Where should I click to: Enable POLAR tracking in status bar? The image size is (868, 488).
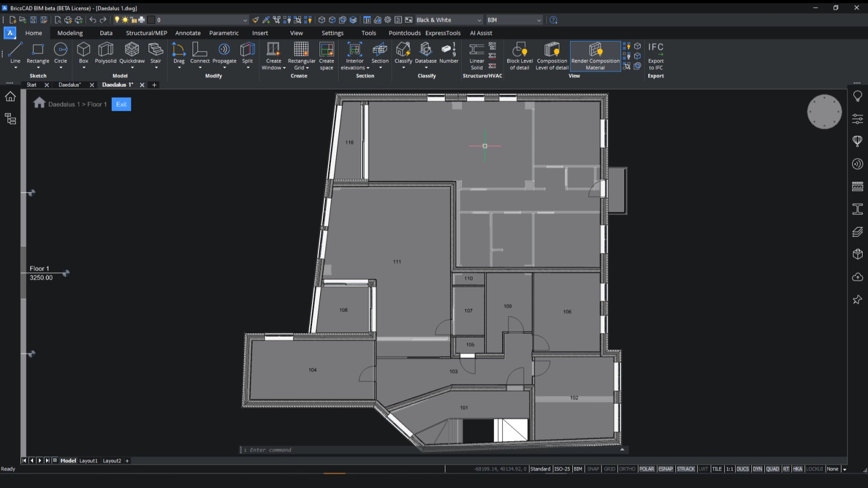point(647,468)
